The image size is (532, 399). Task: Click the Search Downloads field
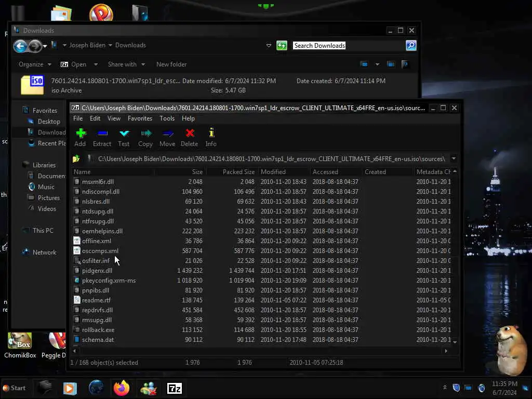pos(349,46)
